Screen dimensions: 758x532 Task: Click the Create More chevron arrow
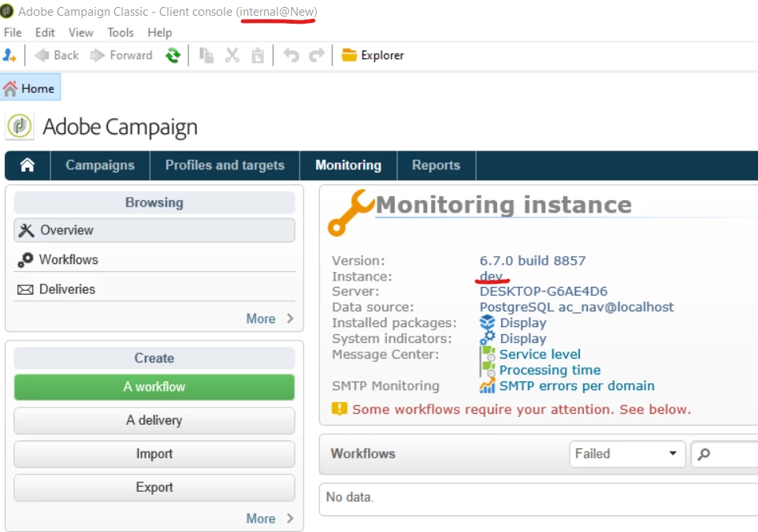(290, 518)
